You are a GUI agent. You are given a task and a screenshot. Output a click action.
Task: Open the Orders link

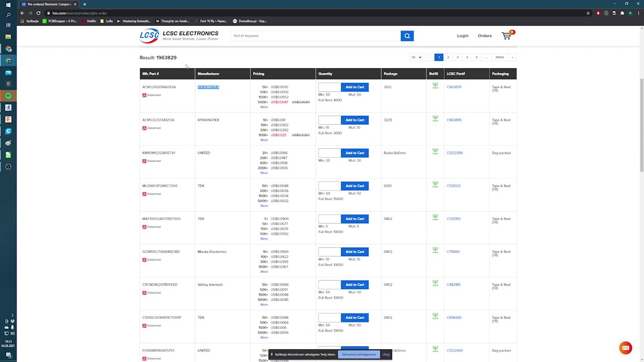pos(485,36)
